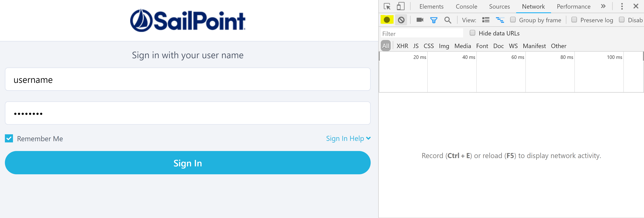644x218 pixels.
Task: Uncheck the Remember Me option
Action: [x=9, y=138]
